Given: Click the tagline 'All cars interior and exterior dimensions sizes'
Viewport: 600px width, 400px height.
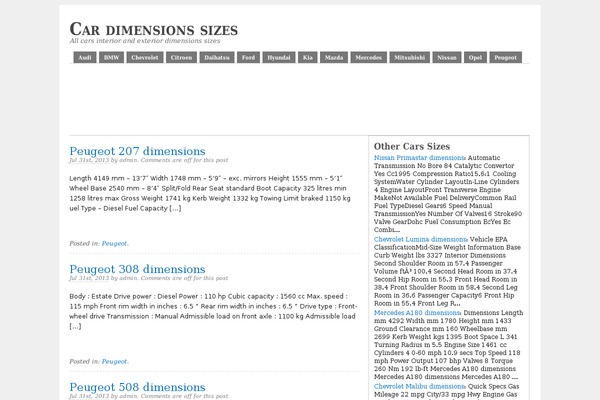Looking at the screenshot, I should click(145, 41).
